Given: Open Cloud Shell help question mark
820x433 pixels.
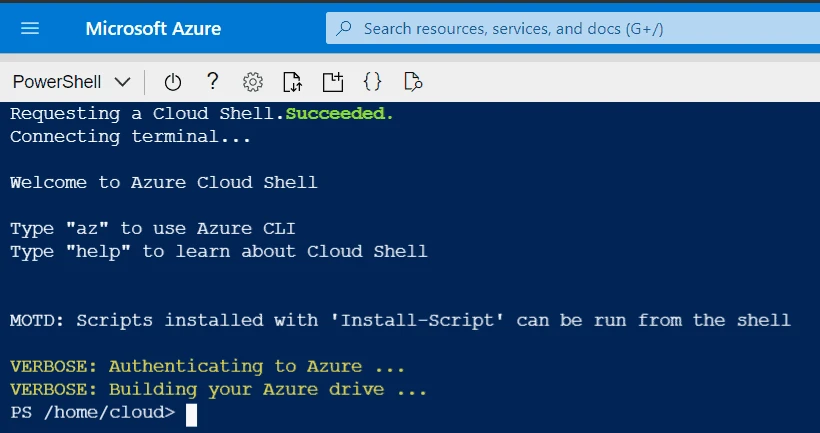Looking at the screenshot, I should point(212,82).
